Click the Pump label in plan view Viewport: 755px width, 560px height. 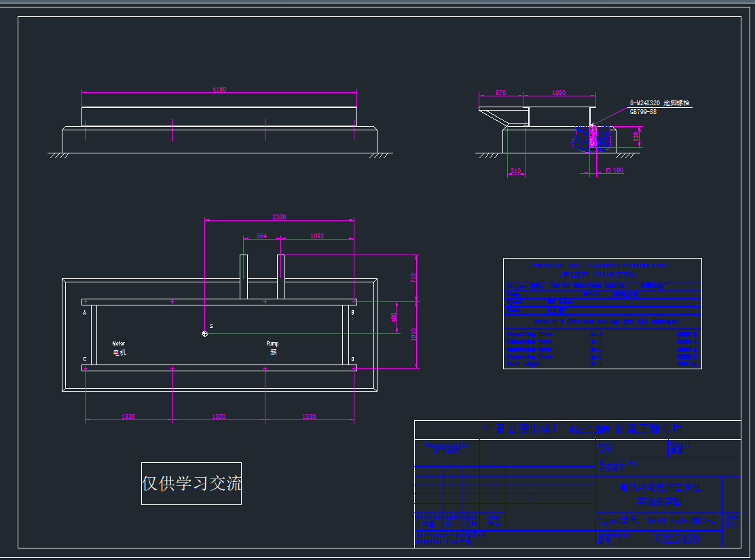click(272, 343)
